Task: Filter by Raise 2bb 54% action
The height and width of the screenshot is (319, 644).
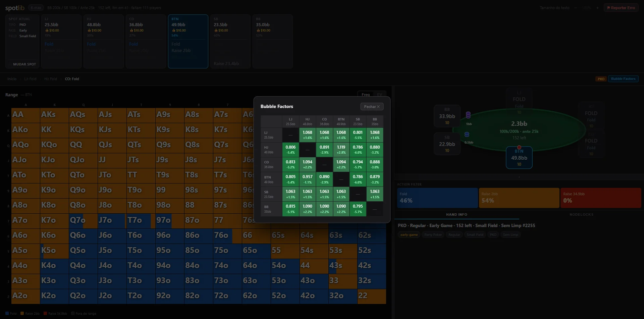Action: pos(519,198)
